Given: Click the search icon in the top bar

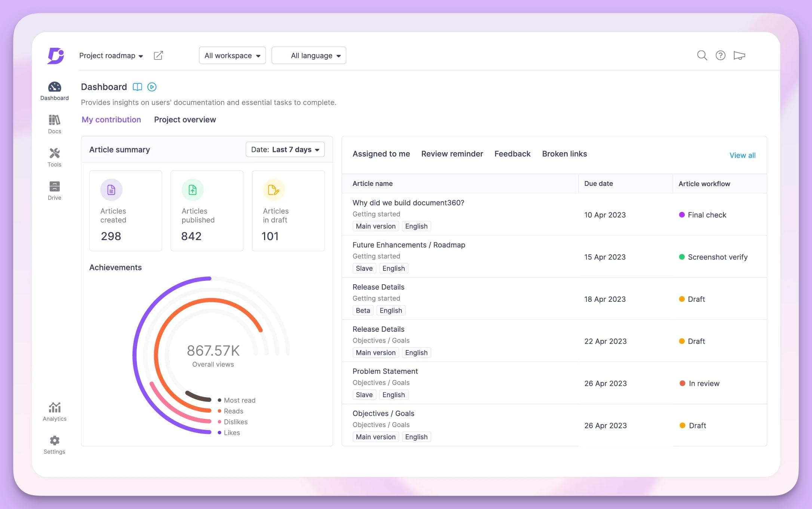Looking at the screenshot, I should point(702,55).
